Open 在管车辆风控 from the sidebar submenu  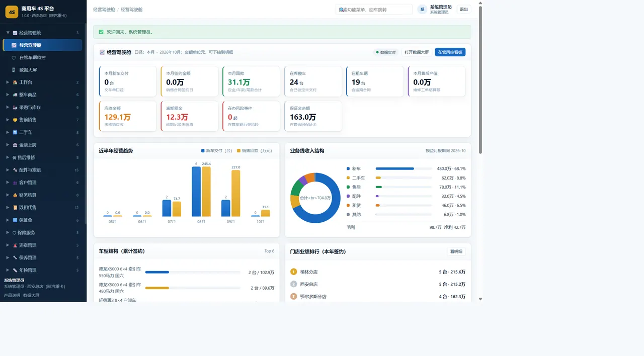click(42, 57)
